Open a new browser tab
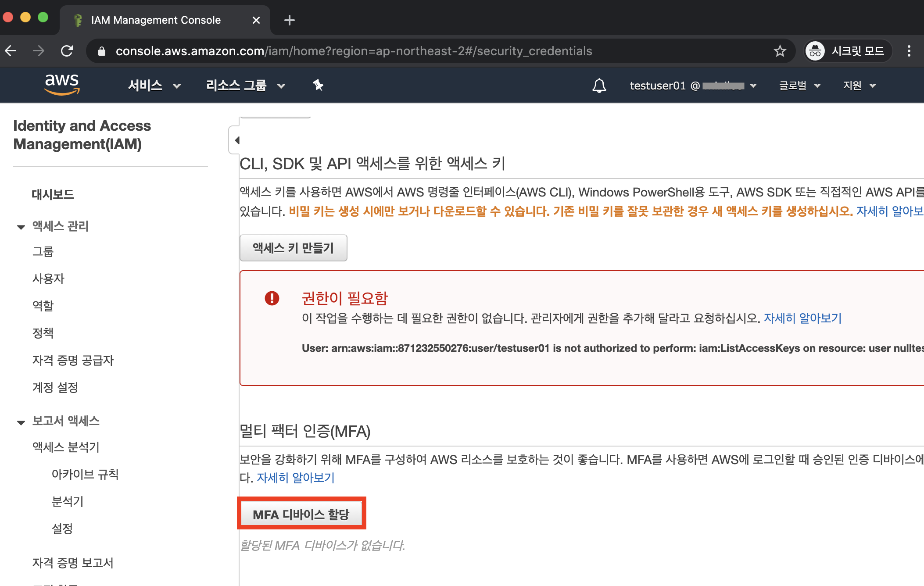The image size is (924, 586). [x=289, y=20]
